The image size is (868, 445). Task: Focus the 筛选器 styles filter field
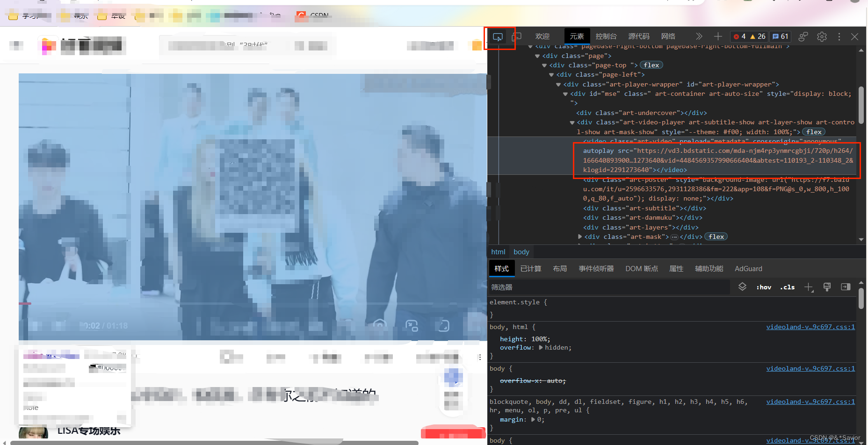click(x=609, y=287)
